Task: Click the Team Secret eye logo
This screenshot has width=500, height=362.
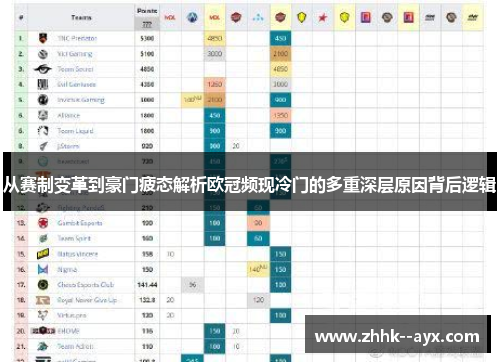Action: pyautogui.click(x=43, y=69)
